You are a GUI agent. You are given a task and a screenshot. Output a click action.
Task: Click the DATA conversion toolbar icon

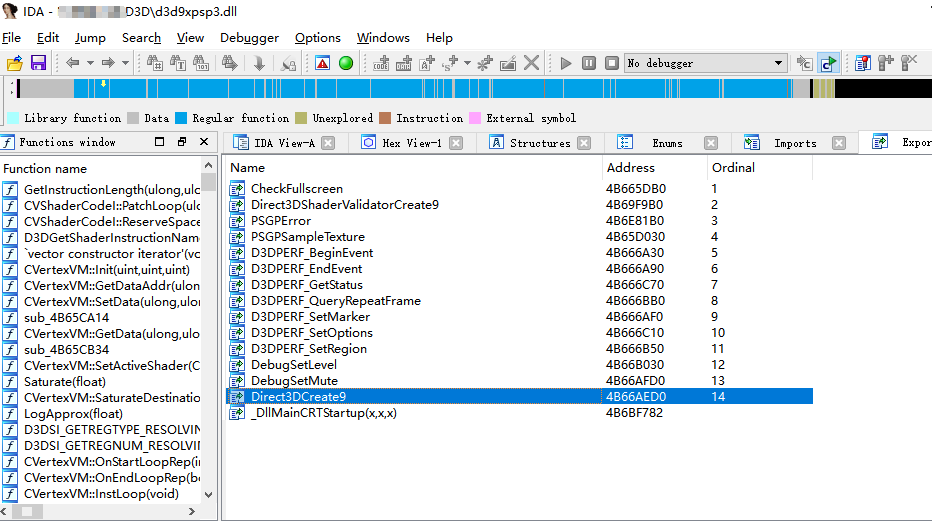coord(404,63)
